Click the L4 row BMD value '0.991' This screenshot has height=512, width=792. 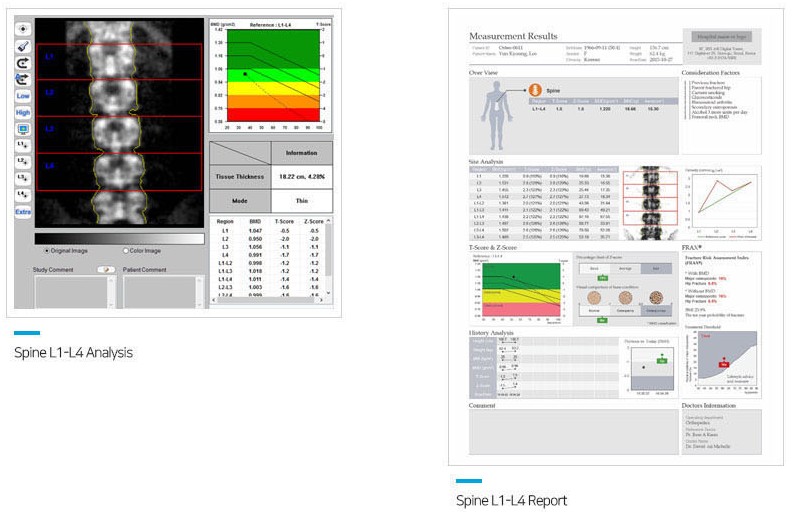point(255,255)
